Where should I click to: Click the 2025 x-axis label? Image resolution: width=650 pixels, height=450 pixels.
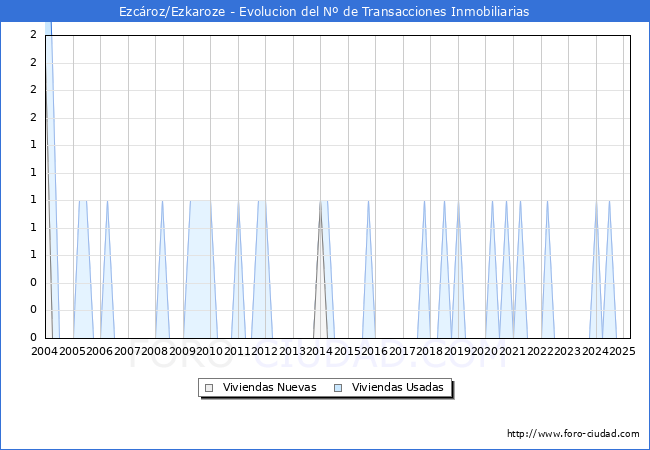point(623,351)
